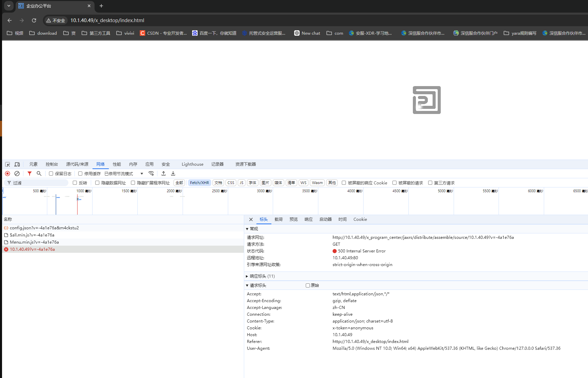Screen dimensions: 588x378
Task: Open the throttling mode dropdown
Action: 142,174
